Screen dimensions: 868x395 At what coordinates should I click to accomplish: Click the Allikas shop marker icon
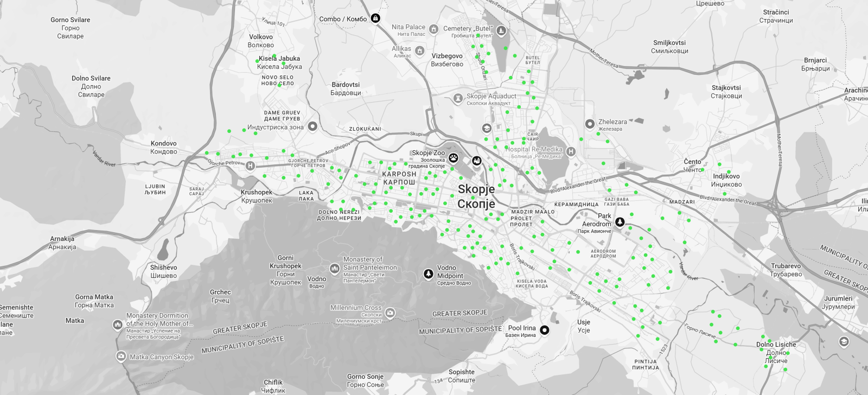[x=419, y=51]
